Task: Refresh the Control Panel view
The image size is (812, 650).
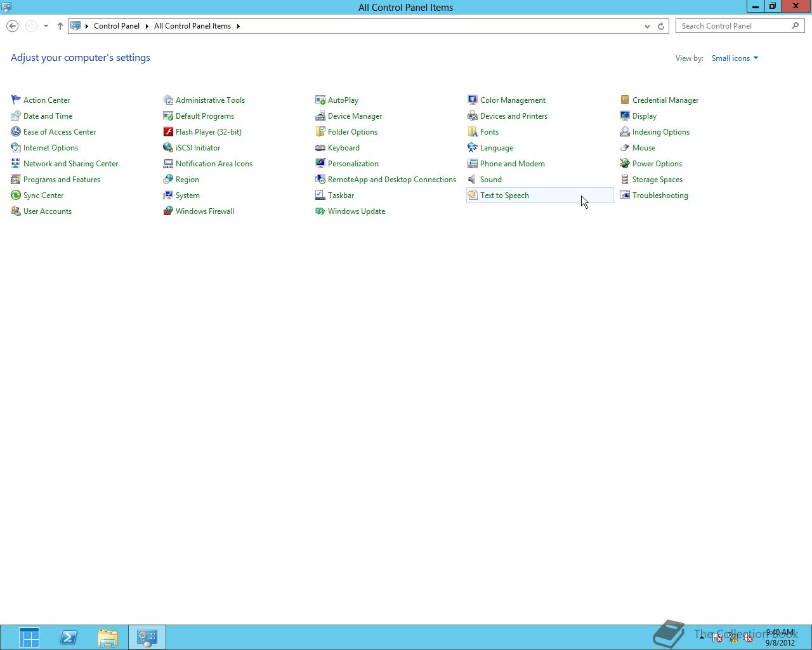Action: click(661, 26)
